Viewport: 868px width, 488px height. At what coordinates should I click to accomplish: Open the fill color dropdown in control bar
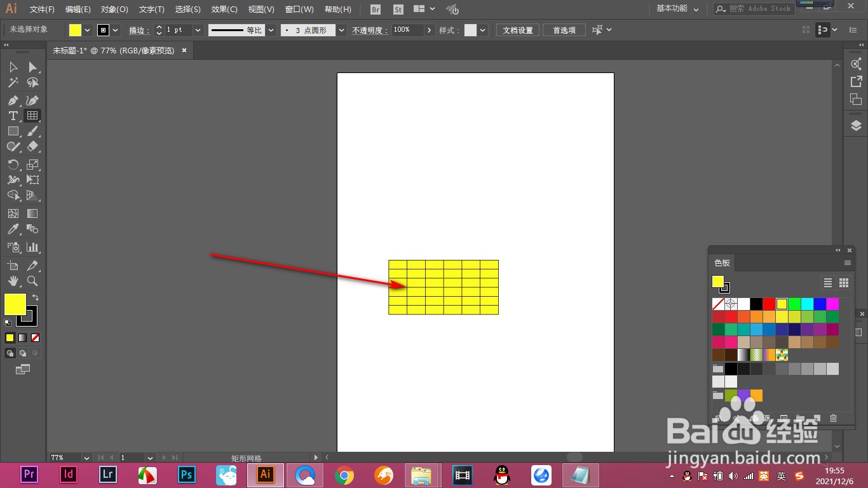(x=88, y=30)
